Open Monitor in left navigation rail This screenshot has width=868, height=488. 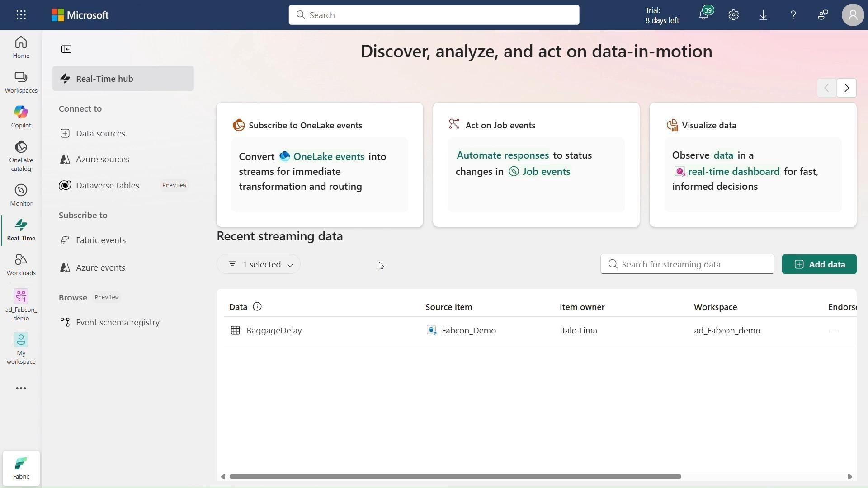[21, 195]
